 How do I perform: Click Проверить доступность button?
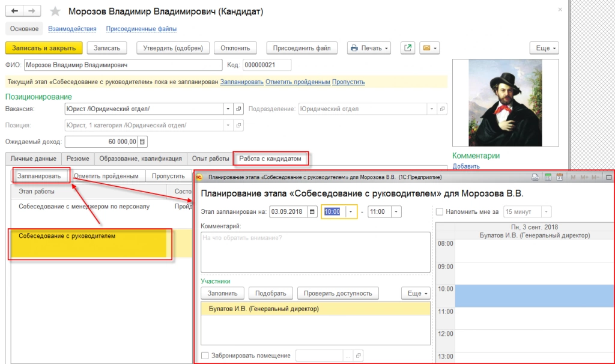338,293
